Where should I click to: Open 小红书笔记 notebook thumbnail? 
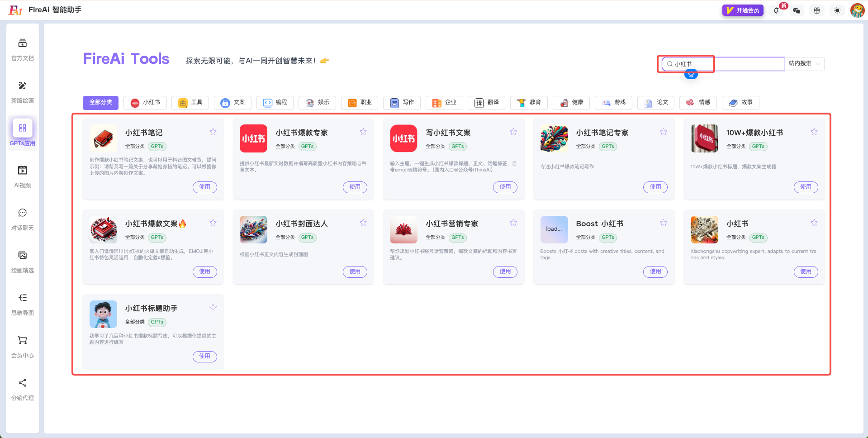(x=104, y=138)
